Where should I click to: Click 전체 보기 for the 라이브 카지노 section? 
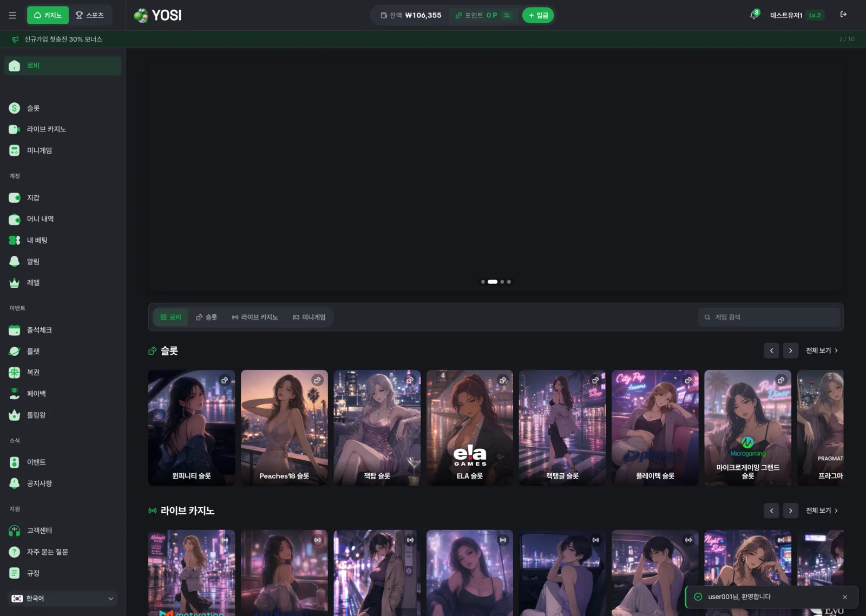pyautogui.click(x=822, y=511)
